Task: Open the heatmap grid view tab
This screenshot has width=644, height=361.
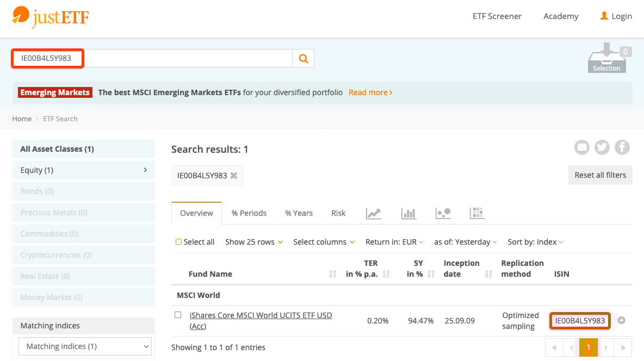Action: pos(476,213)
